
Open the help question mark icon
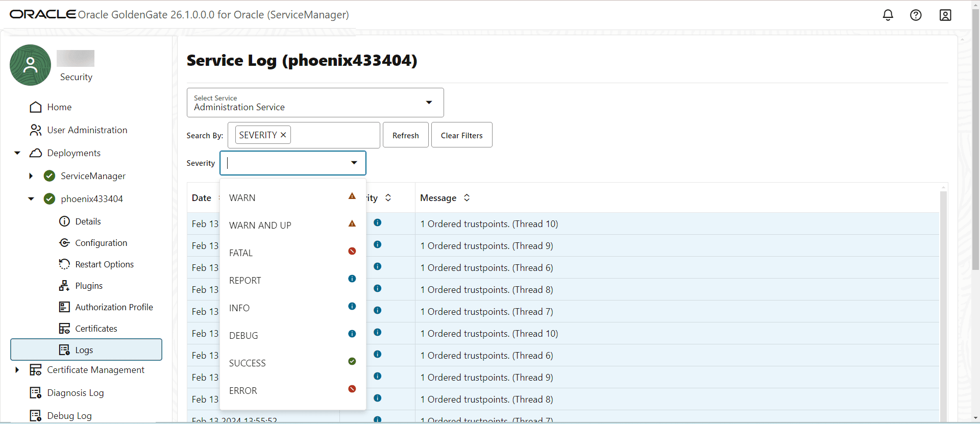[916, 15]
